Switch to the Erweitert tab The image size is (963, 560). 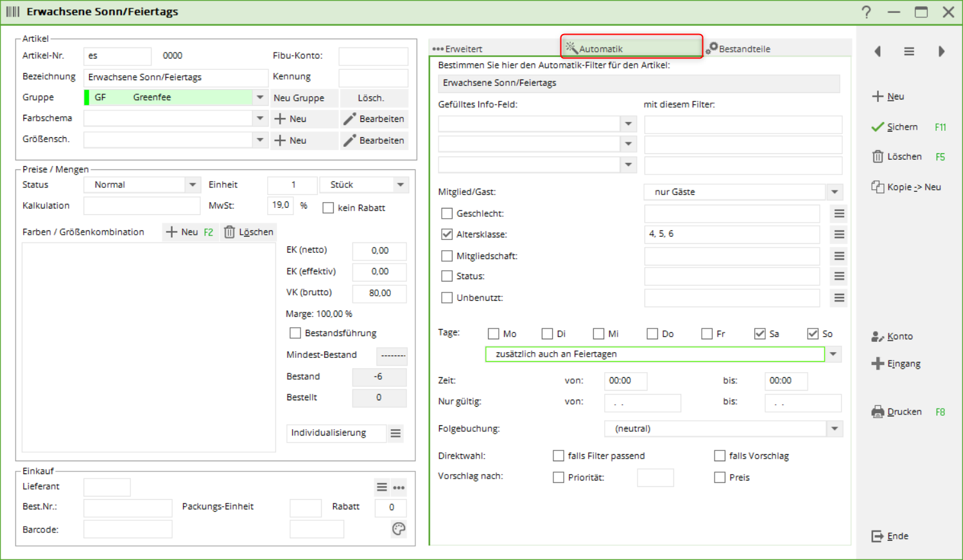point(458,49)
